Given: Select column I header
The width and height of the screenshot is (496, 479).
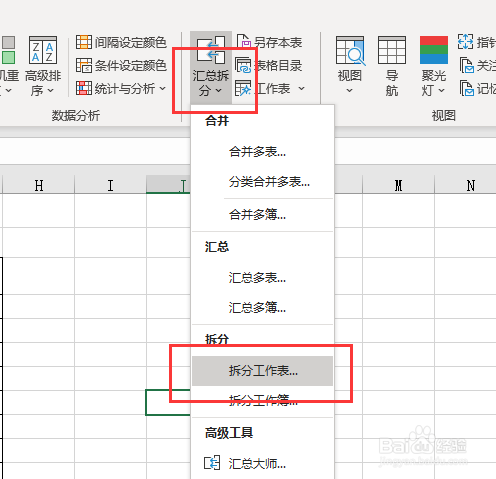Looking at the screenshot, I should pyautogui.click(x=110, y=185).
